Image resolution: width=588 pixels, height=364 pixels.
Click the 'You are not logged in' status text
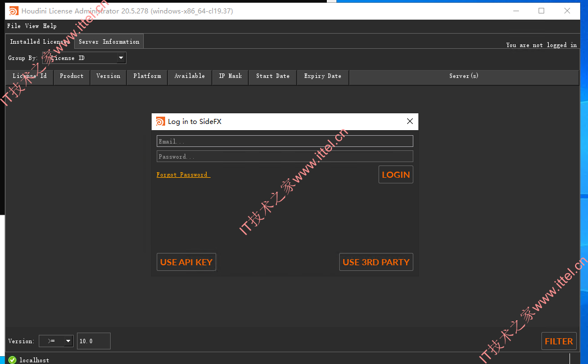[541, 45]
